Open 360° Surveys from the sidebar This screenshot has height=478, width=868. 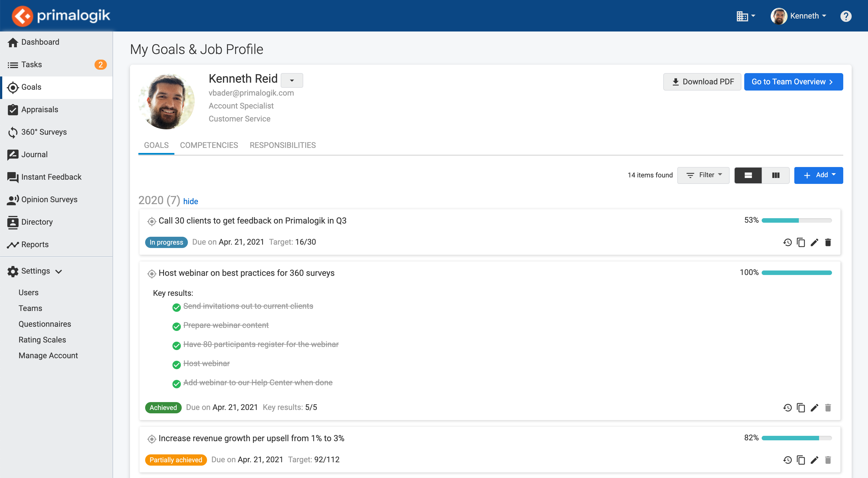[x=44, y=132]
